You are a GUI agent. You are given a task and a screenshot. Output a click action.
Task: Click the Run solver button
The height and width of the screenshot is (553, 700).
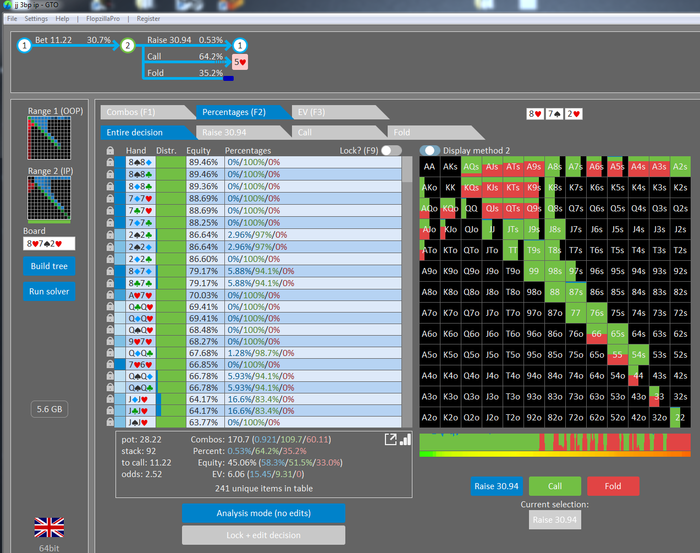(49, 291)
